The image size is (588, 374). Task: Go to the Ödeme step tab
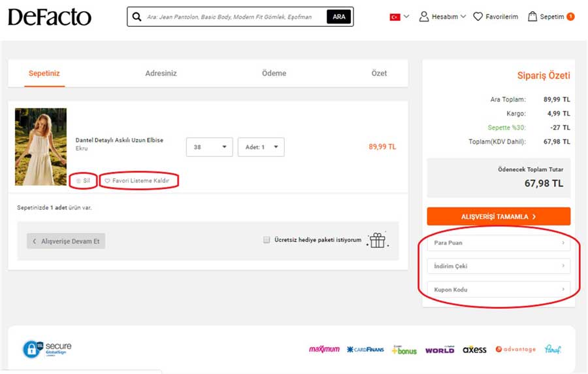(x=274, y=73)
